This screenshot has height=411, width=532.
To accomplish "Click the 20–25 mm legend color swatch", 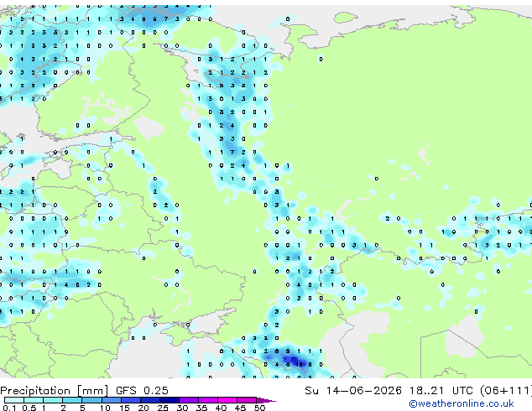I will (149, 400).
